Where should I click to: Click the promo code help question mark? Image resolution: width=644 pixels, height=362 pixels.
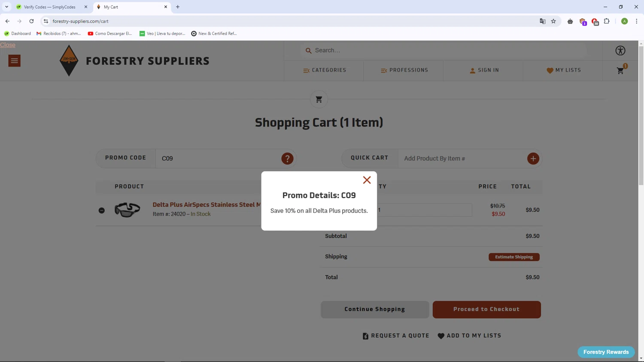(287, 159)
